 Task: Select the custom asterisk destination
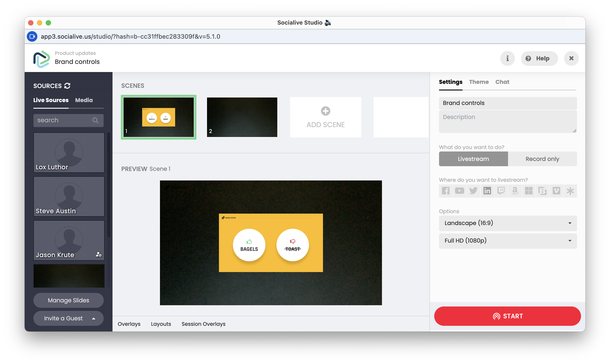coord(570,191)
